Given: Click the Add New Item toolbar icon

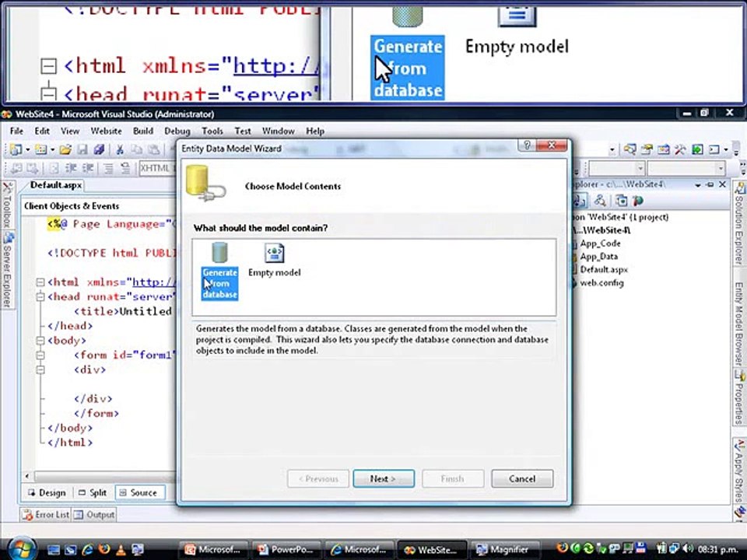Looking at the screenshot, I should pos(41,149).
